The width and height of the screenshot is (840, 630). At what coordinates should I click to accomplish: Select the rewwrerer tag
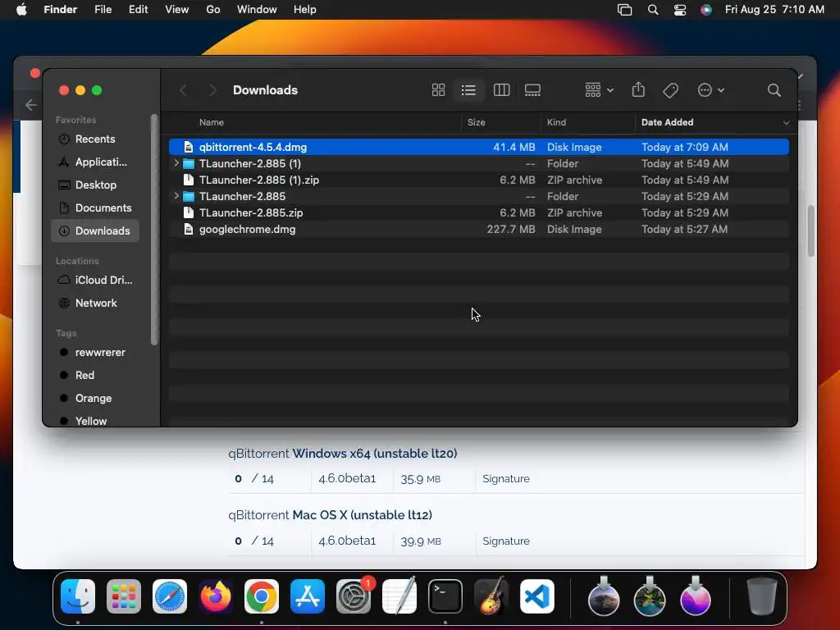point(95,353)
